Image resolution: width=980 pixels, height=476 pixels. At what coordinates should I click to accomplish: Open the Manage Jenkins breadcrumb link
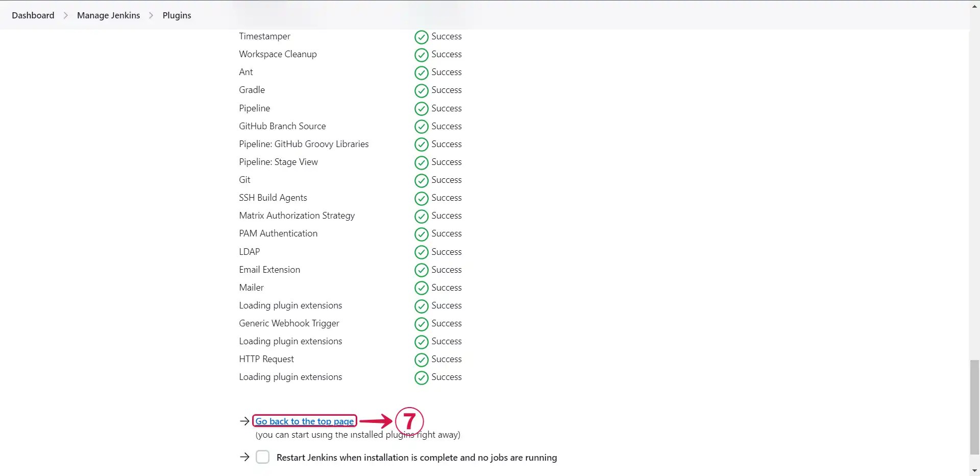(x=108, y=15)
